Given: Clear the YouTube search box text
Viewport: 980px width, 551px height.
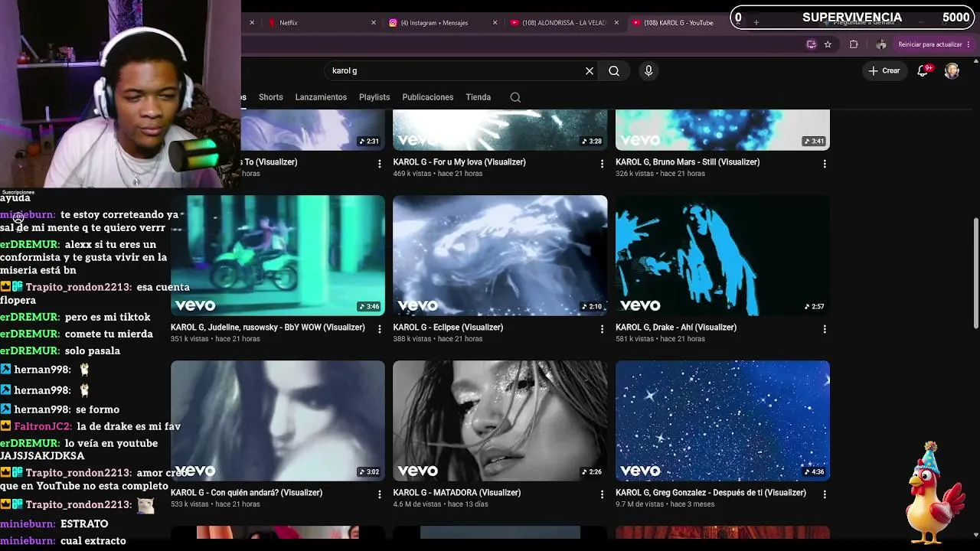Looking at the screenshot, I should pyautogui.click(x=590, y=70).
